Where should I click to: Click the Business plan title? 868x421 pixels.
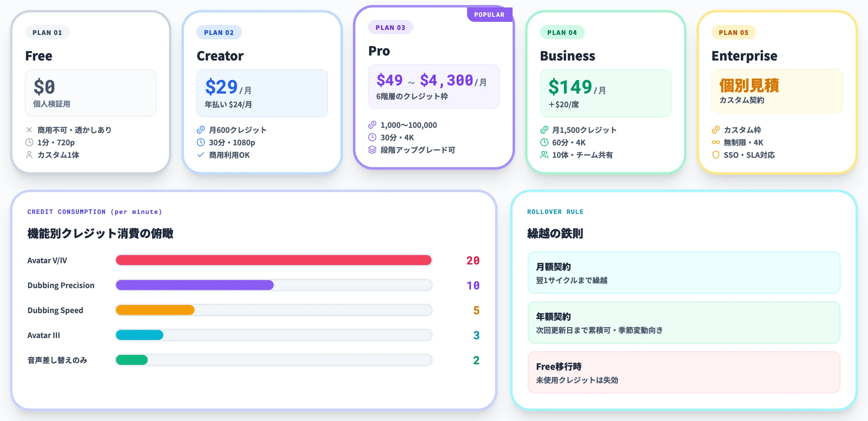(568, 56)
